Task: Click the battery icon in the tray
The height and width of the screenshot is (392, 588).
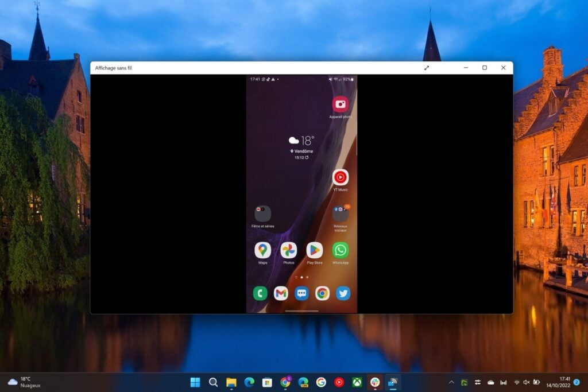Action: (x=537, y=382)
